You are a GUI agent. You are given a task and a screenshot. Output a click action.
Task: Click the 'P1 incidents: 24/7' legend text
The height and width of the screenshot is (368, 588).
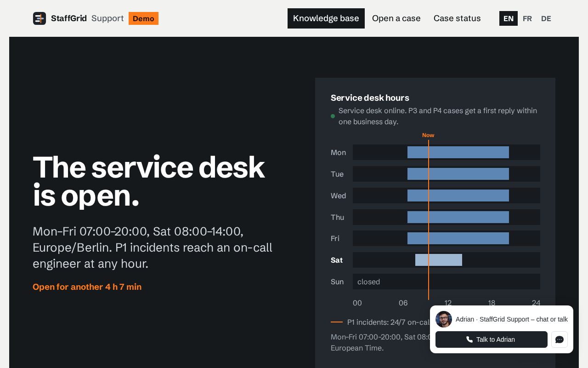(x=389, y=322)
